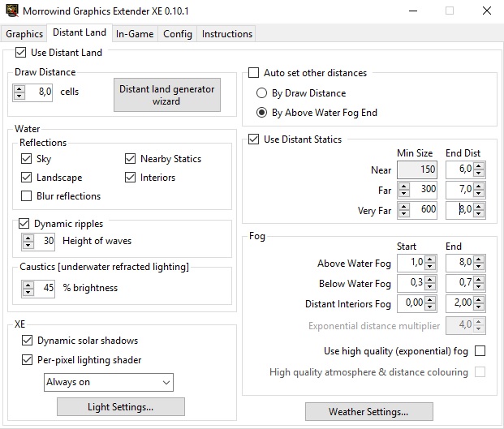Decrease Far End Dist with down arrow
The width and height of the screenshot is (504, 429).
[x=479, y=193]
